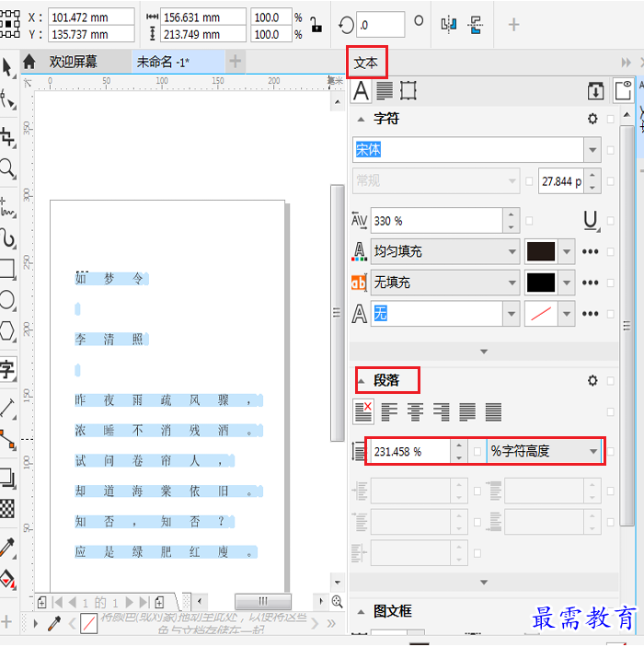Mirror the object vertically
The width and height of the screenshot is (644, 647).
click(476, 25)
